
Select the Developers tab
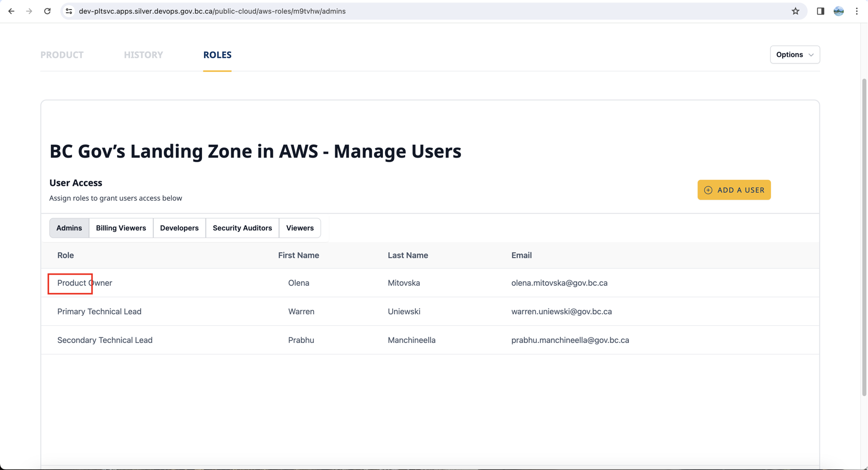click(x=179, y=228)
